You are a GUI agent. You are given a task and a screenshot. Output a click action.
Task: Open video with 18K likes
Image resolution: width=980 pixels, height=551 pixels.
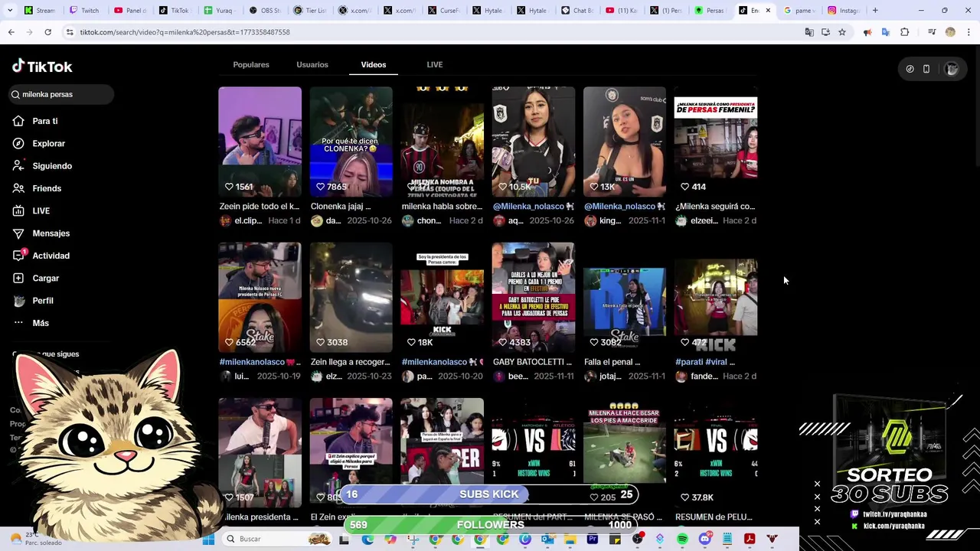click(x=442, y=297)
